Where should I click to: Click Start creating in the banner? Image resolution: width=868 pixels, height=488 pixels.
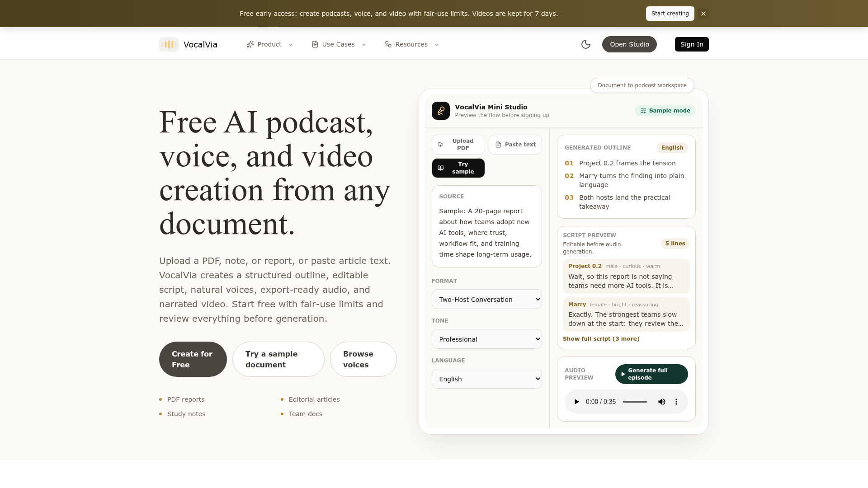tap(670, 14)
